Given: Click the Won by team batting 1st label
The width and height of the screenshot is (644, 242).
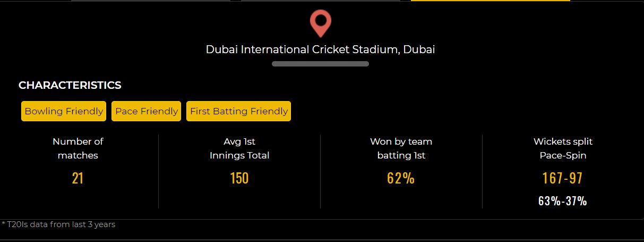Looking at the screenshot, I should [401, 148].
